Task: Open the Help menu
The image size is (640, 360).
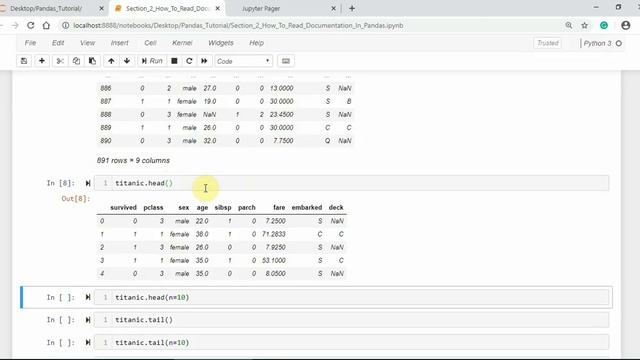Action: tap(256, 43)
